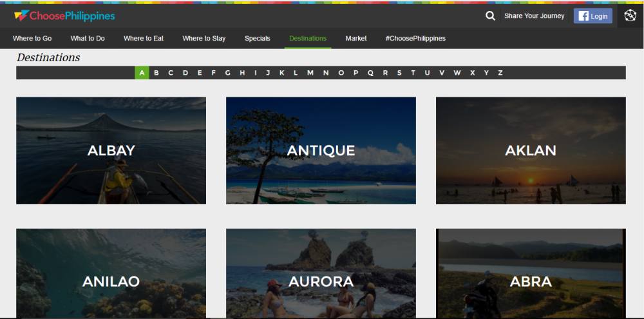
Task: Filter destinations by letter E
Action: [x=200, y=73]
